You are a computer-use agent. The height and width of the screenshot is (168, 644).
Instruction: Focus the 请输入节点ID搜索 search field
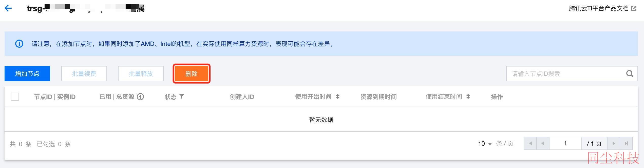point(566,74)
